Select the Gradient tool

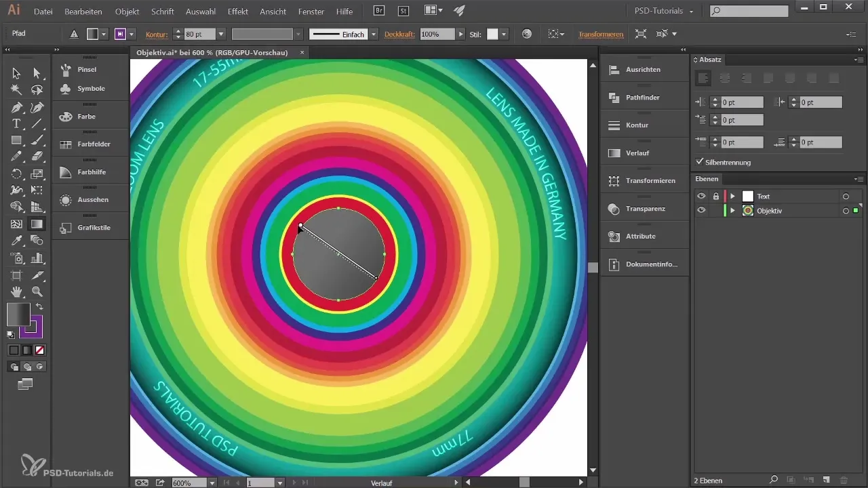(37, 224)
